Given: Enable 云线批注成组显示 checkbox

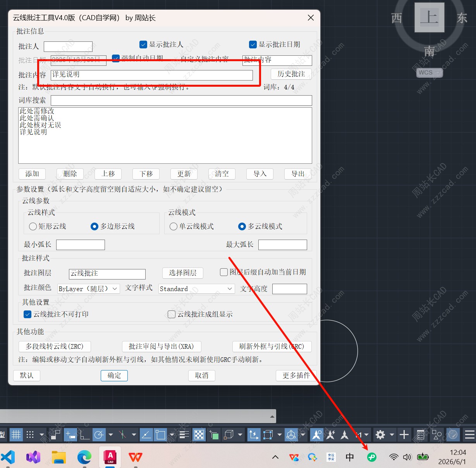Looking at the screenshot, I should click(x=172, y=314).
